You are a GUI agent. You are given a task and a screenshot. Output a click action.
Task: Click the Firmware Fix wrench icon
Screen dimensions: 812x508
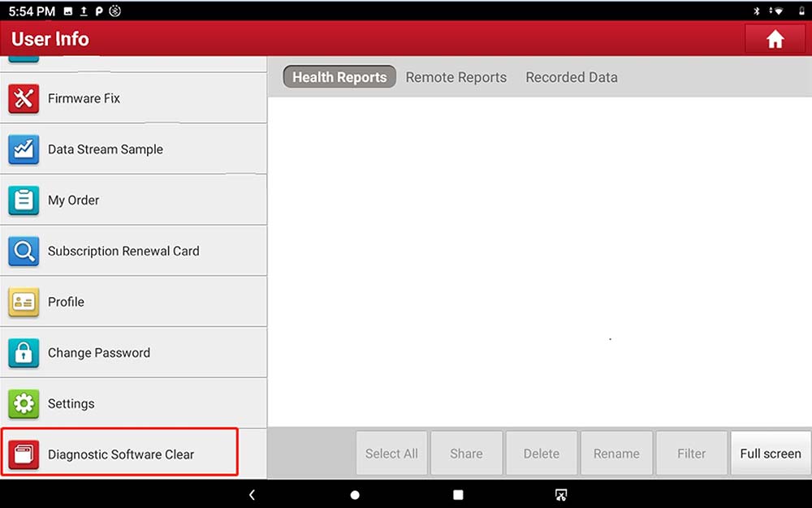[x=24, y=98]
